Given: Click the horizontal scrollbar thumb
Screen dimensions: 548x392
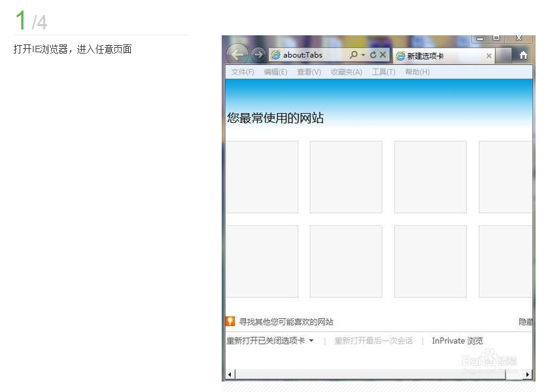Looking at the screenshot, I should click(371, 374).
